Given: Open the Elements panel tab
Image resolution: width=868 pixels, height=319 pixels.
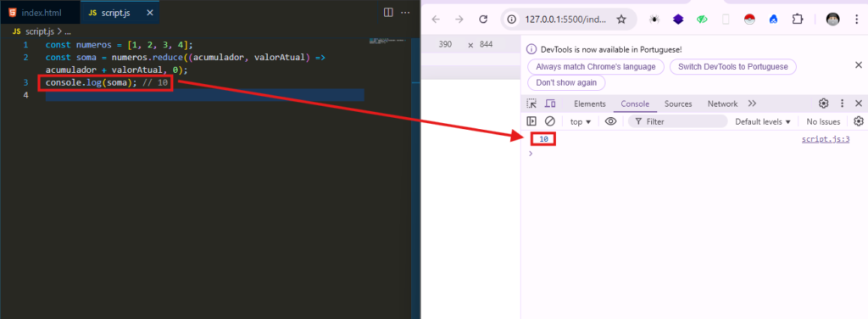Looking at the screenshot, I should pos(590,104).
